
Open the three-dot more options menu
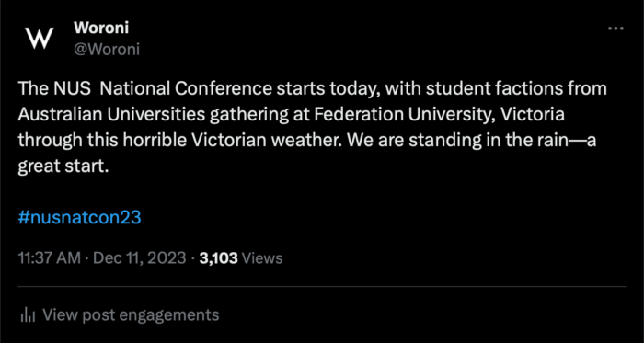click(x=615, y=29)
